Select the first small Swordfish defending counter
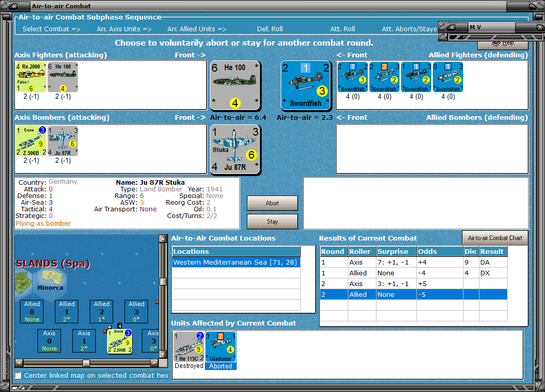Screen dimensions: 545x392 (x=352, y=77)
